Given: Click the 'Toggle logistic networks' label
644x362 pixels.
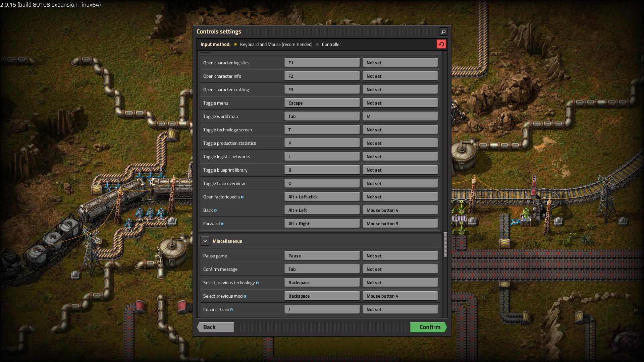Looking at the screenshot, I should click(x=226, y=157).
